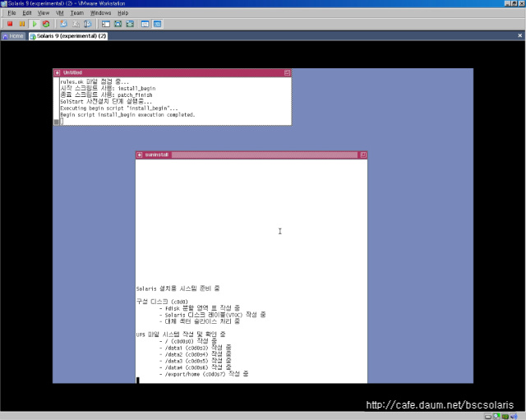526x420 pixels.
Task: Click the 'UFS' file system heading line
Action: (181, 335)
